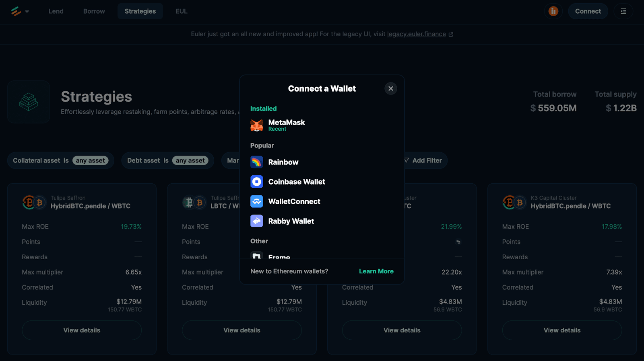View details for Tulipa Saffron HybridBTC.pendle/WBTC
The width and height of the screenshot is (644, 361).
point(82,330)
